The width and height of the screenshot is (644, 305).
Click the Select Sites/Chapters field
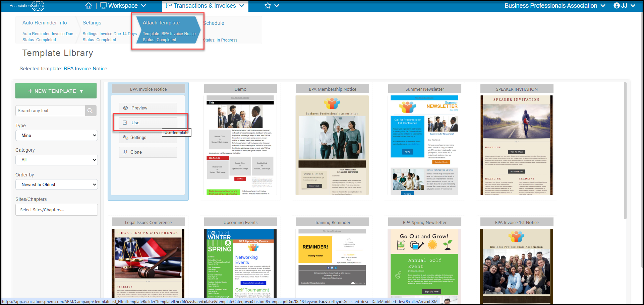(57, 210)
